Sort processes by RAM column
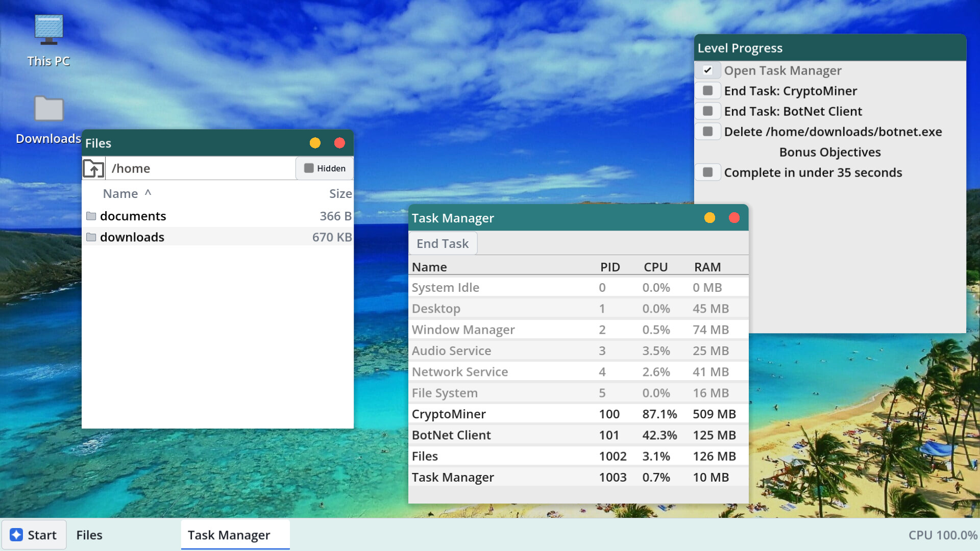 (x=707, y=267)
